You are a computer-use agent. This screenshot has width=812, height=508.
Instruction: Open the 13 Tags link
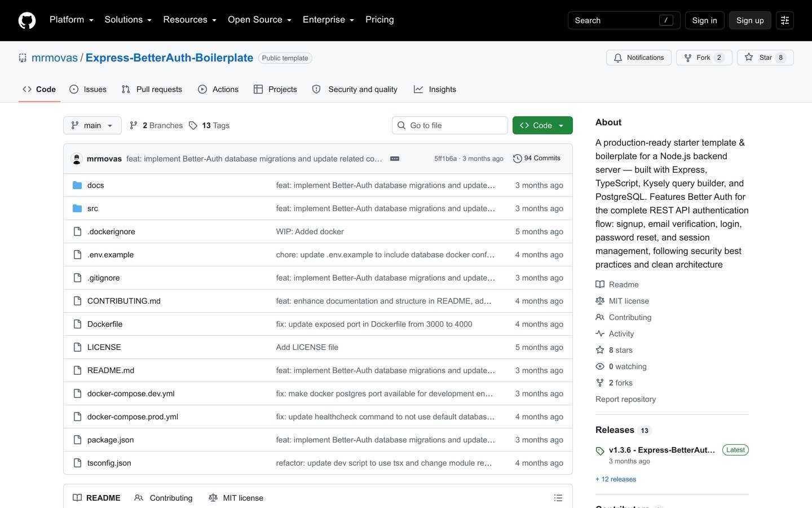click(209, 125)
